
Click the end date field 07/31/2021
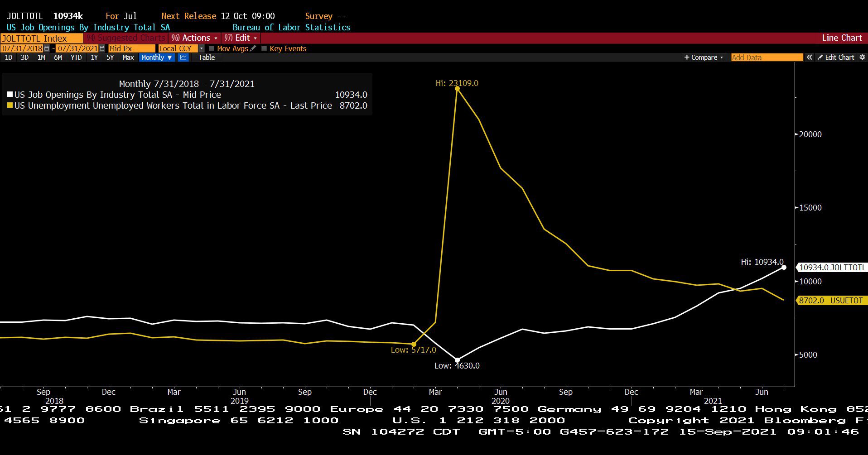point(77,48)
